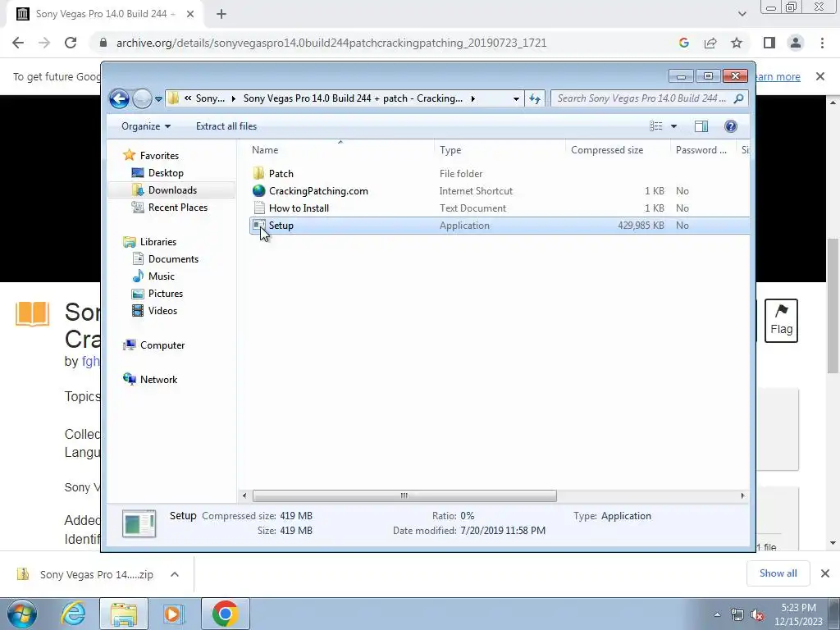
Task: Open the more view options dropdown arrow
Action: pyautogui.click(x=674, y=126)
